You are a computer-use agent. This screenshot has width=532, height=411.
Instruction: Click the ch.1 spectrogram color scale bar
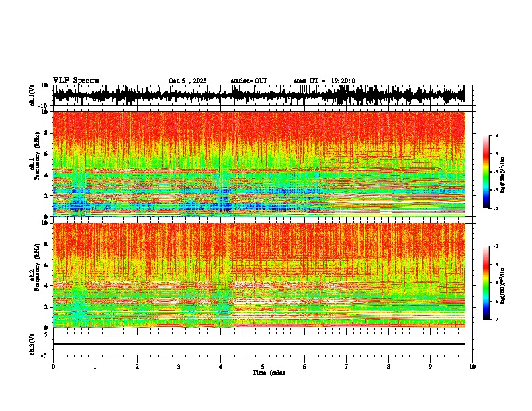486,172
